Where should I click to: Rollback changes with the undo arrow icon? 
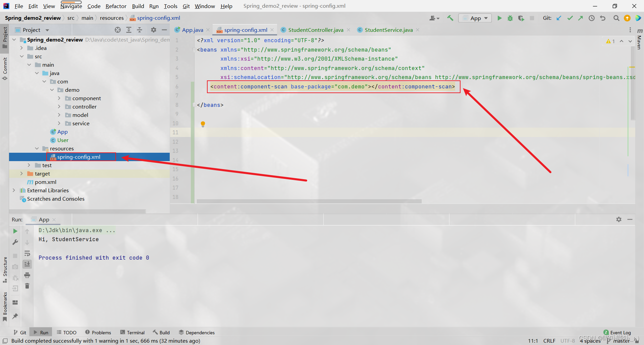coord(603,18)
